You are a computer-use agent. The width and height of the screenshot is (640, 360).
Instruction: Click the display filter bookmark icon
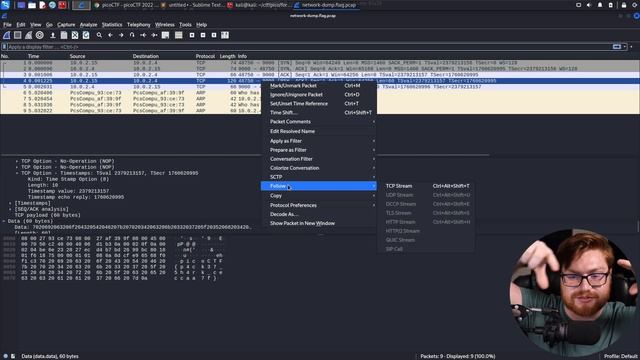(4, 47)
